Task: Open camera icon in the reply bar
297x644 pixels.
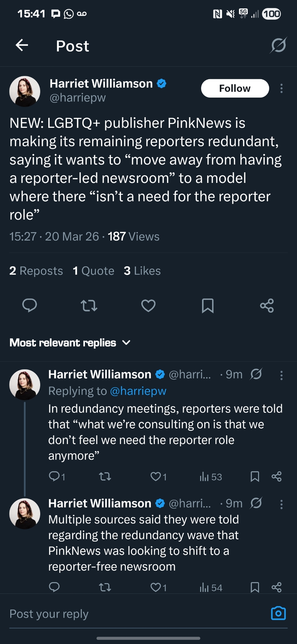Action: (x=278, y=613)
